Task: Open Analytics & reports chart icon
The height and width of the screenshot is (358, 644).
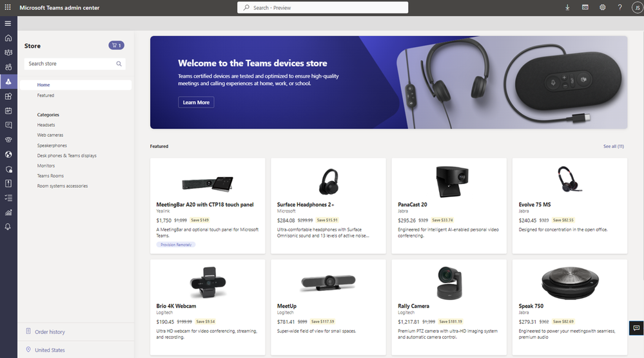Action: pos(8,212)
